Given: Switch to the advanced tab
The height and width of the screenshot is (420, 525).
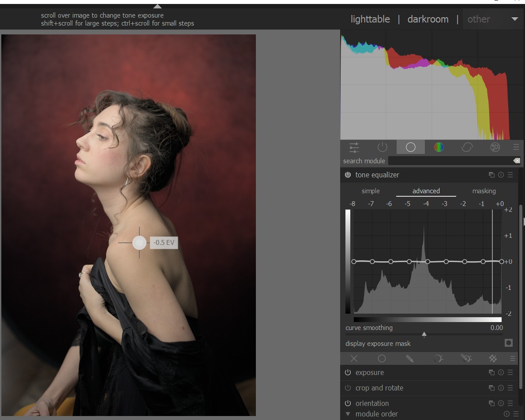Looking at the screenshot, I should [426, 191].
